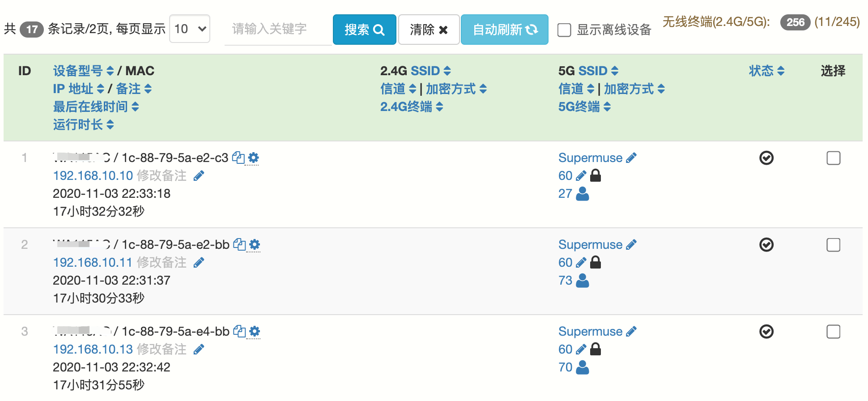Sort by 5G SSID header
868x401 pixels.
click(588, 71)
